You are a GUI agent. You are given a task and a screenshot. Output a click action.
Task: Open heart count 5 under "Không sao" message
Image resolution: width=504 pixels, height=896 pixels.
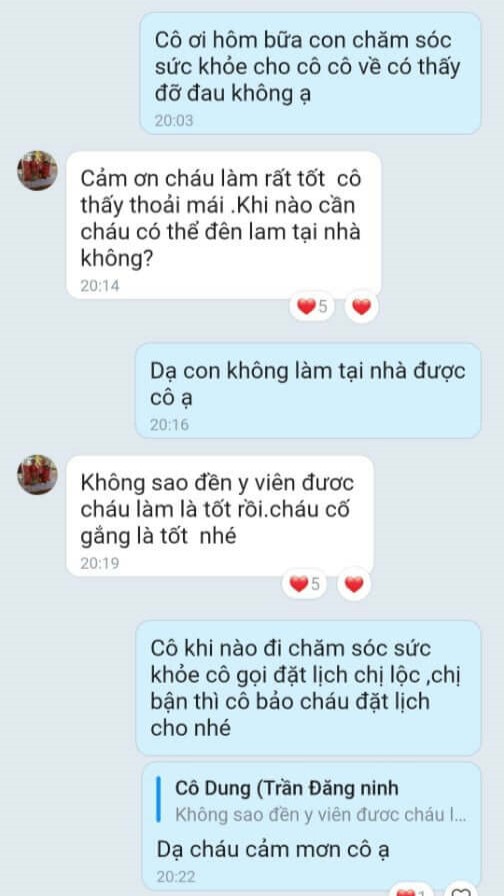(x=304, y=584)
